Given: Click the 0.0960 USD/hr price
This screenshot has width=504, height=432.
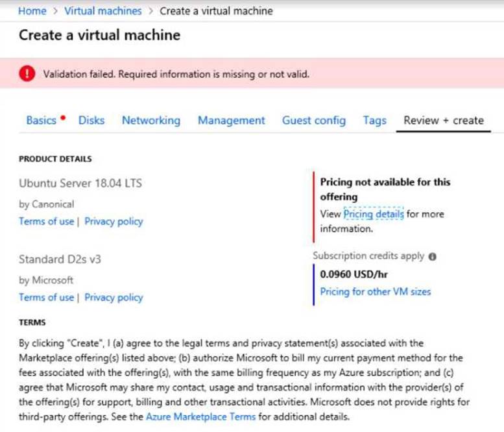Looking at the screenshot, I should coord(354,274).
